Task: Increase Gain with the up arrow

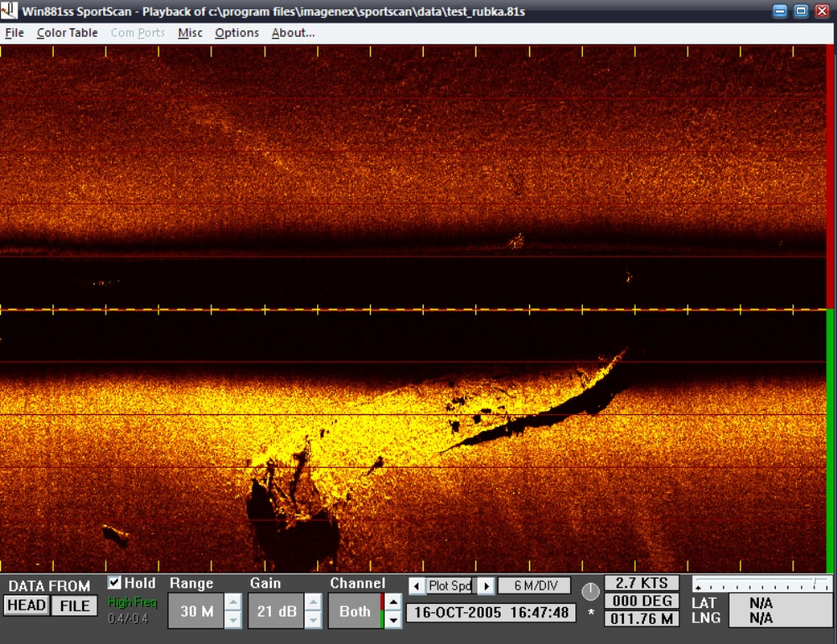Action: point(313,602)
